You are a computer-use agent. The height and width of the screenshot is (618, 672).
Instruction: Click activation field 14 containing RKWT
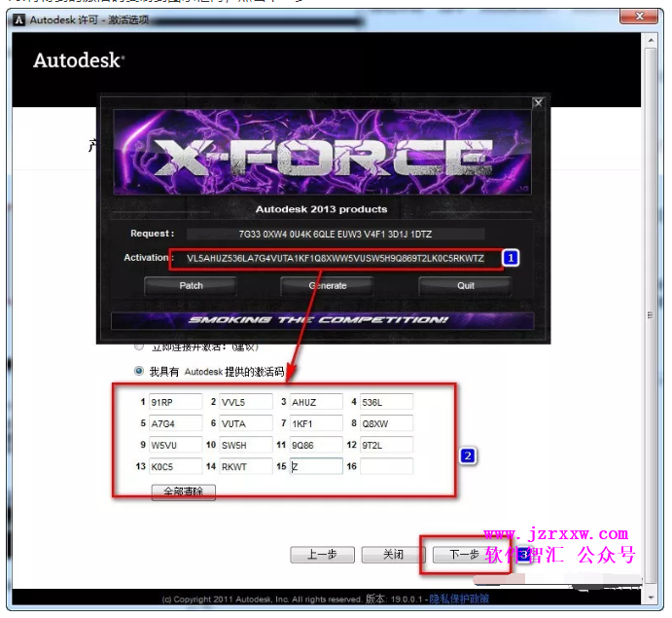246,466
